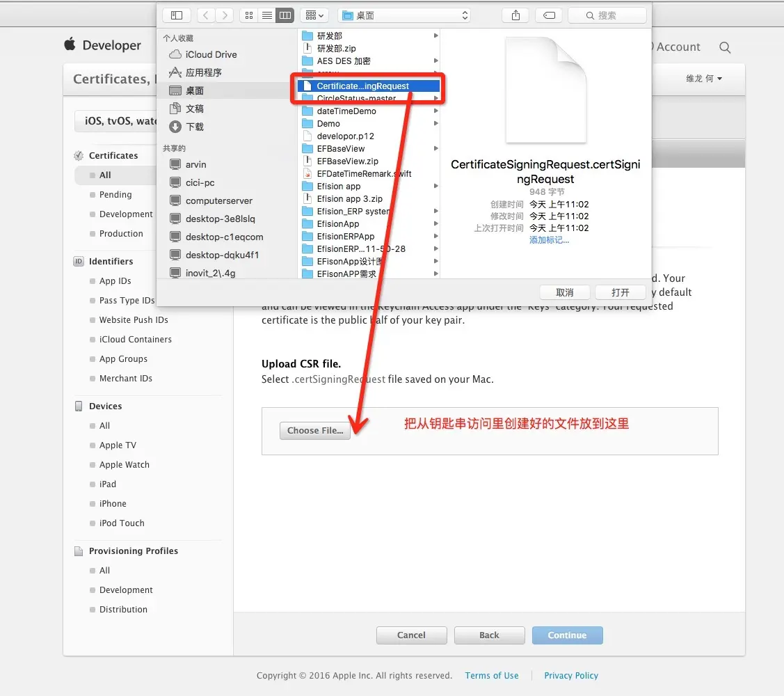Expand the 研发部 folder arrow
Image resolution: width=784 pixels, height=696 pixels.
tap(436, 36)
